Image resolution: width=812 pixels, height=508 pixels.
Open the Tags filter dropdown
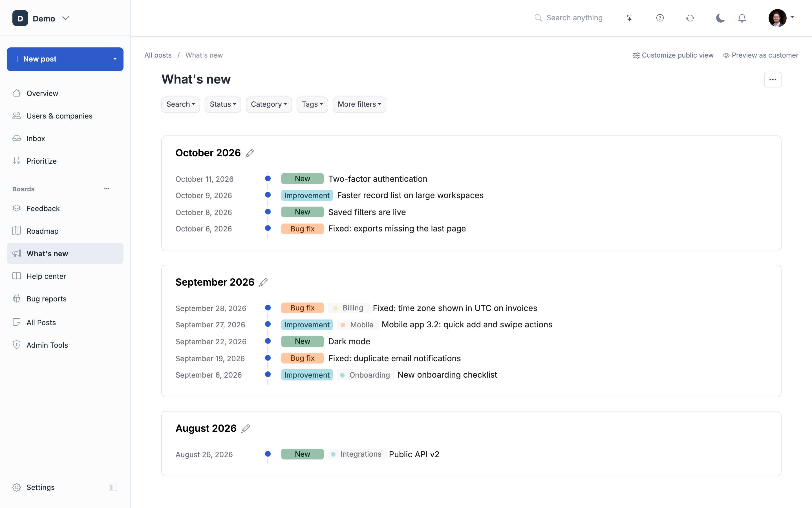click(x=312, y=104)
